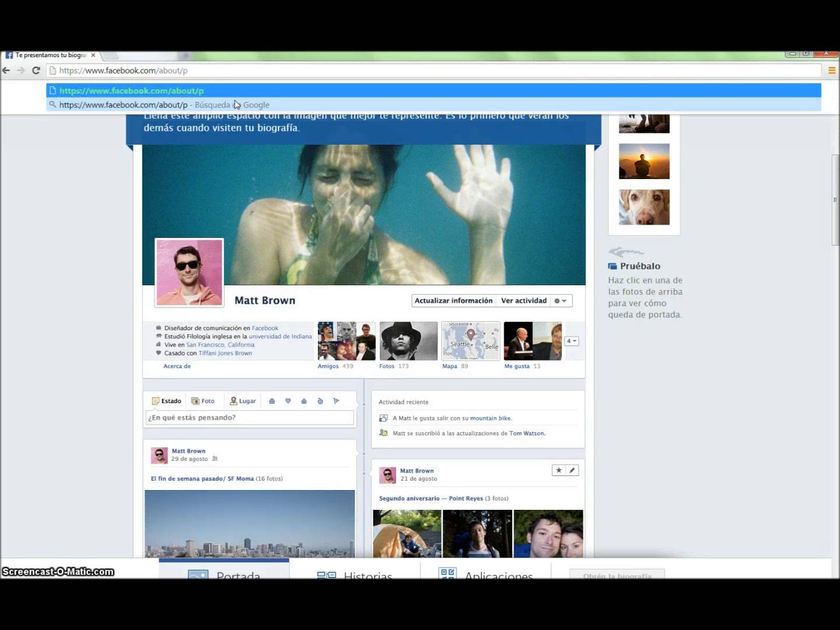
Task: Click the browser reload icon
Action: click(x=36, y=71)
